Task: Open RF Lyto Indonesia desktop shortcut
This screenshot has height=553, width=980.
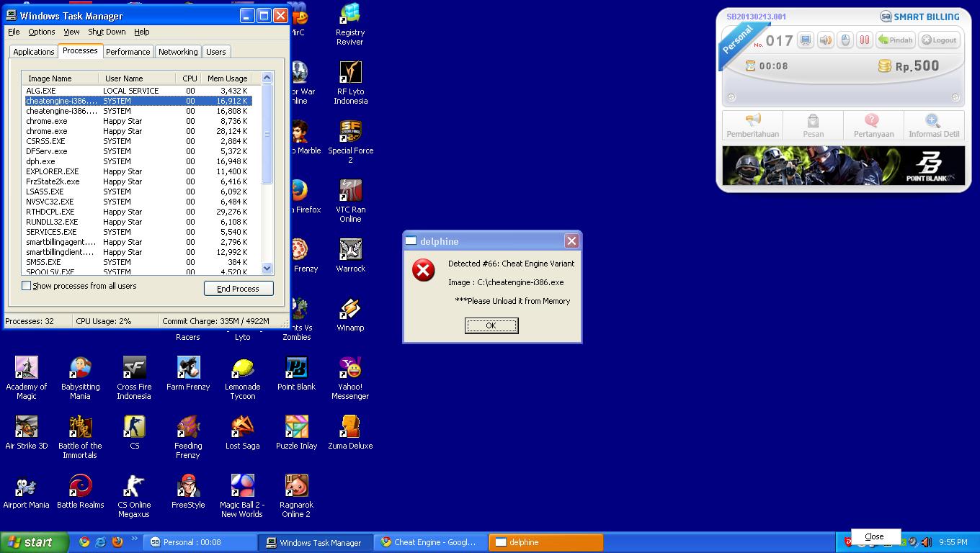Action: point(350,83)
